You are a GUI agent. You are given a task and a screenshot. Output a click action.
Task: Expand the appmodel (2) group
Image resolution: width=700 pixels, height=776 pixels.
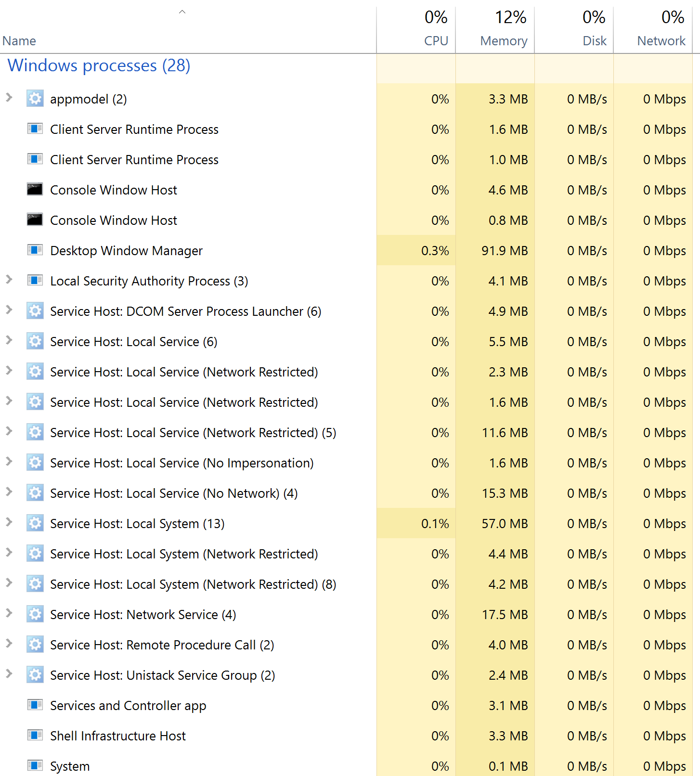click(x=9, y=98)
